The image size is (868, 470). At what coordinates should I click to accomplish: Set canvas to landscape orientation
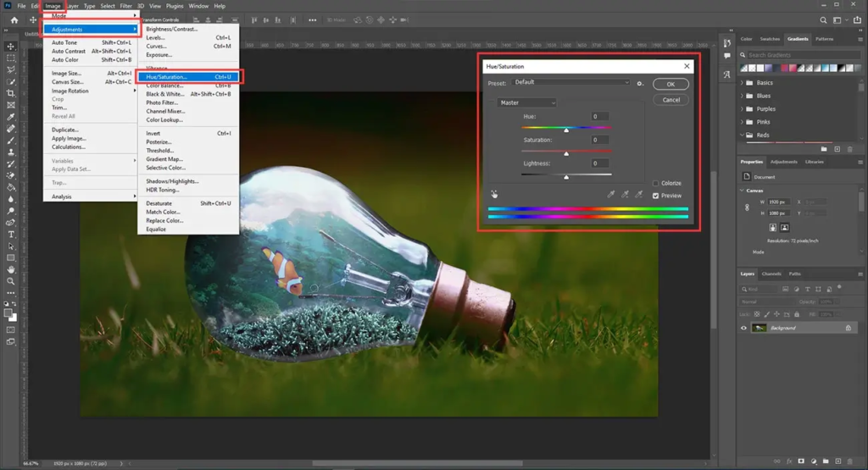click(x=784, y=227)
